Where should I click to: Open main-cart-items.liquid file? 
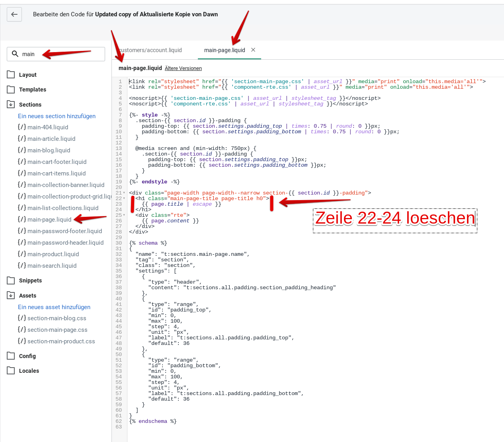tap(52, 173)
